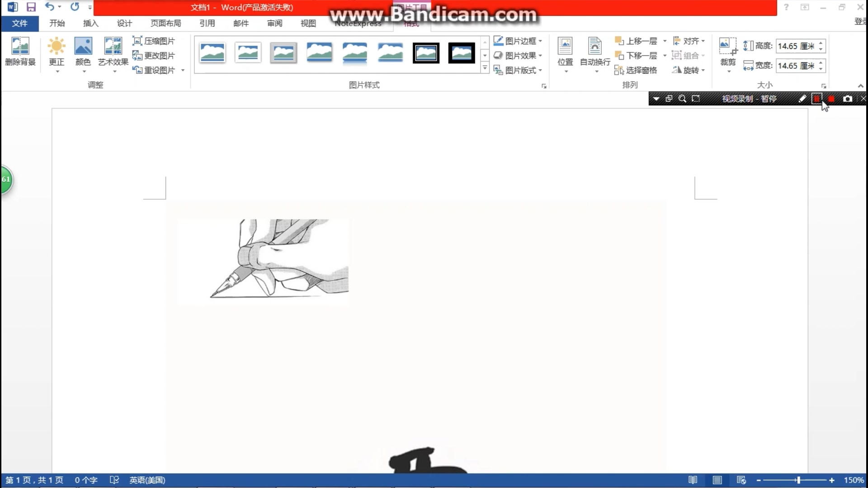Switch to Web Layout view in status bar
This screenshot has width=868, height=488.
click(x=741, y=480)
